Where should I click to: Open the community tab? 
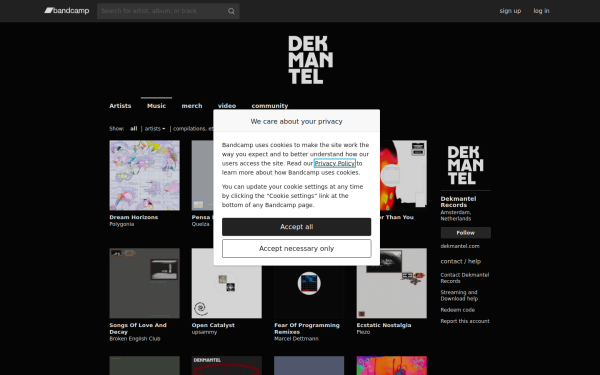click(270, 106)
